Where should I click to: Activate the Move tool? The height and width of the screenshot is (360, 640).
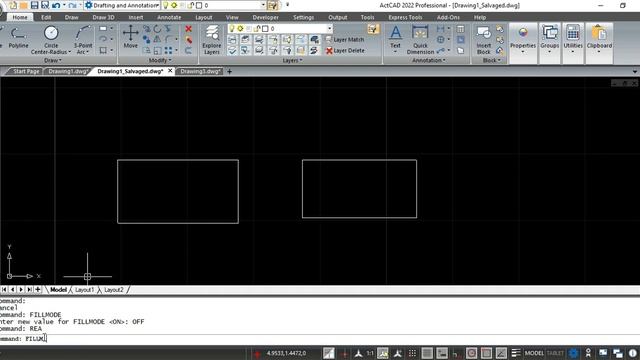[131, 37]
